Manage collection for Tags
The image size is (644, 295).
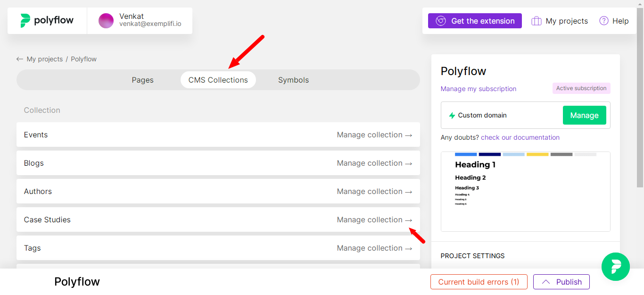pyautogui.click(x=375, y=248)
